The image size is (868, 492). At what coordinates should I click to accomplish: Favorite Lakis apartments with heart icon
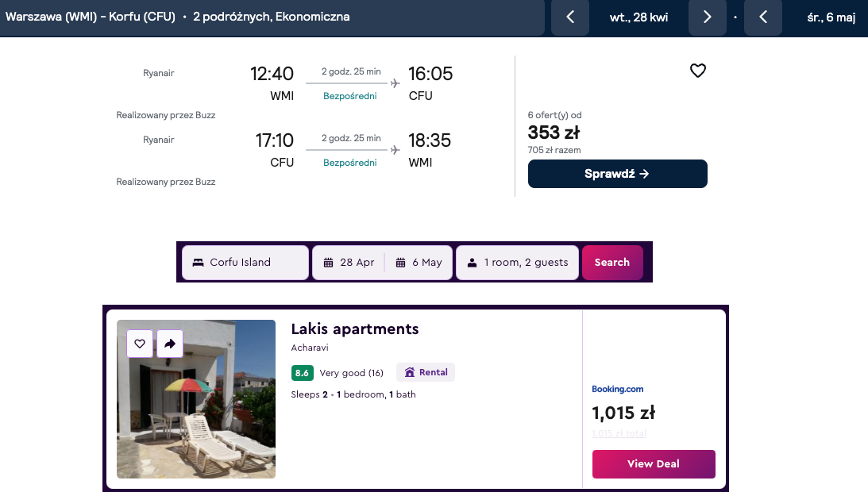pos(140,344)
